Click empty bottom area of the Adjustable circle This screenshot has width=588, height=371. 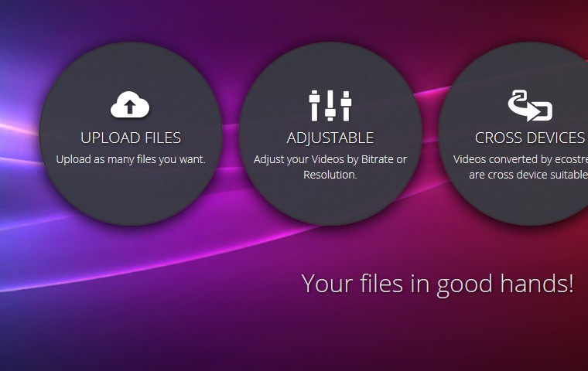(330, 203)
